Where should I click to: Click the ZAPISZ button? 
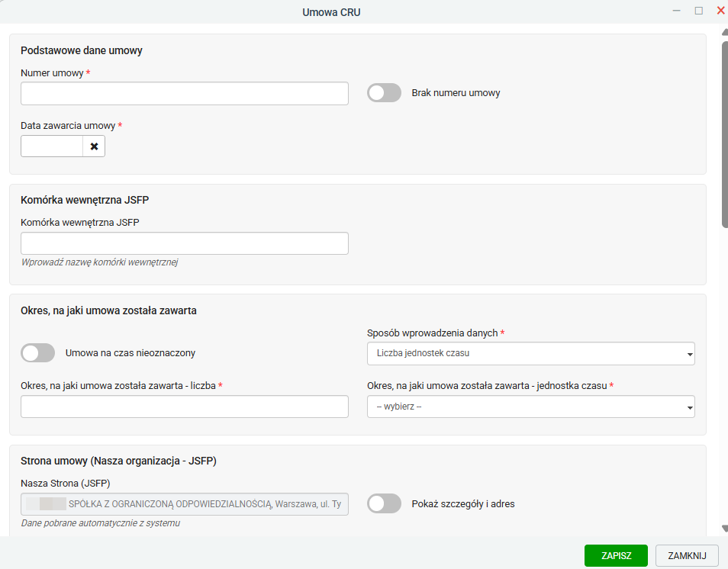click(x=616, y=555)
